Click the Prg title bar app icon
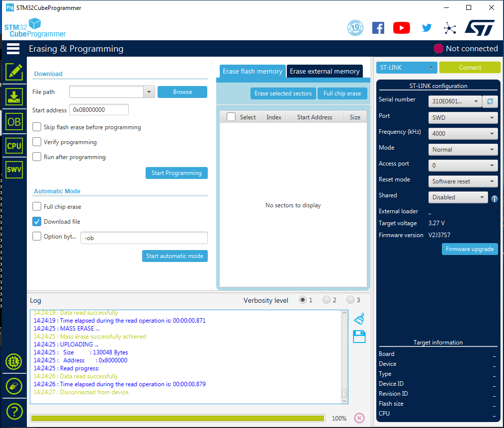Screen dimensions: 504x428 10,7
